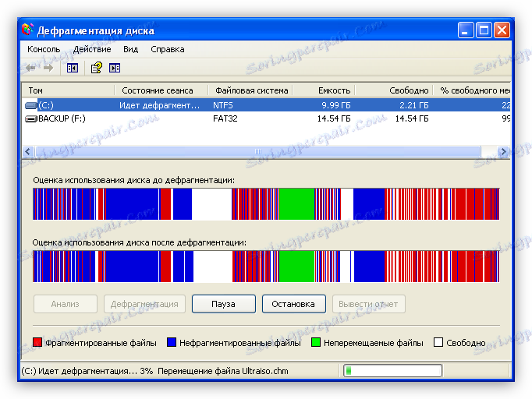The width and height of the screenshot is (532, 399).
Task: Close the Дефрагментация диска window
Action: click(502, 30)
